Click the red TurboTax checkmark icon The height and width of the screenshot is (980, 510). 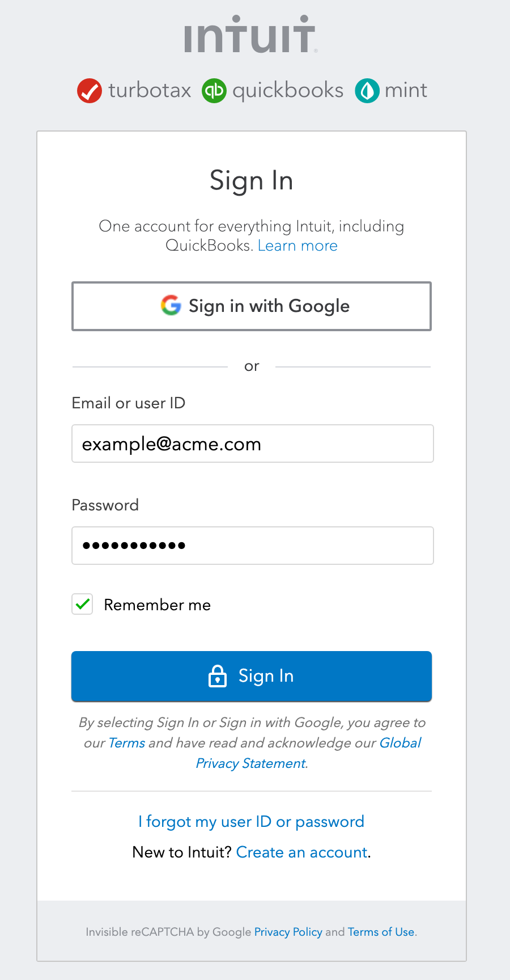point(90,91)
